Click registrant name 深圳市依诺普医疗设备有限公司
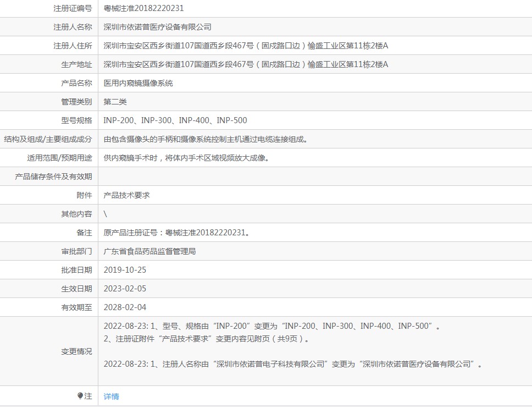532x408 pixels. [157, 27]
